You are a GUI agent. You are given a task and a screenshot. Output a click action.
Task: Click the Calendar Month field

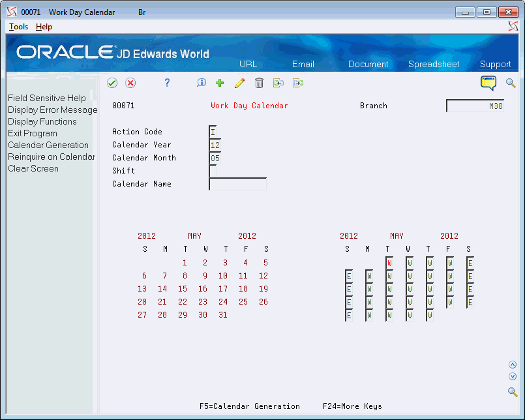tap(215, 158)
